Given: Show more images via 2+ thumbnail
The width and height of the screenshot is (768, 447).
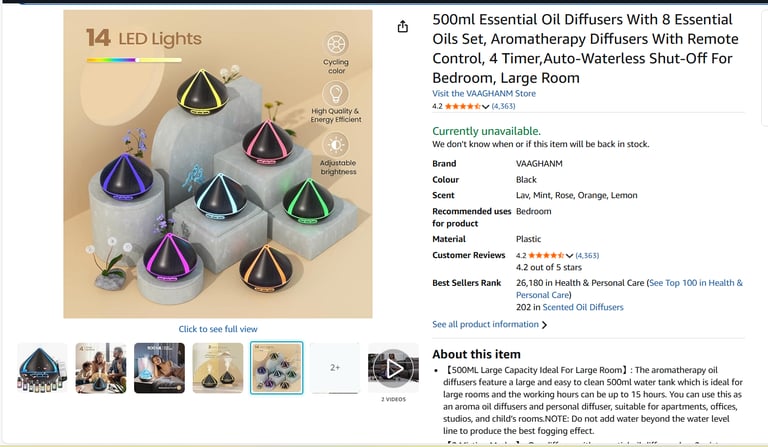Looking at the screenshot, I should coord(335,368).
